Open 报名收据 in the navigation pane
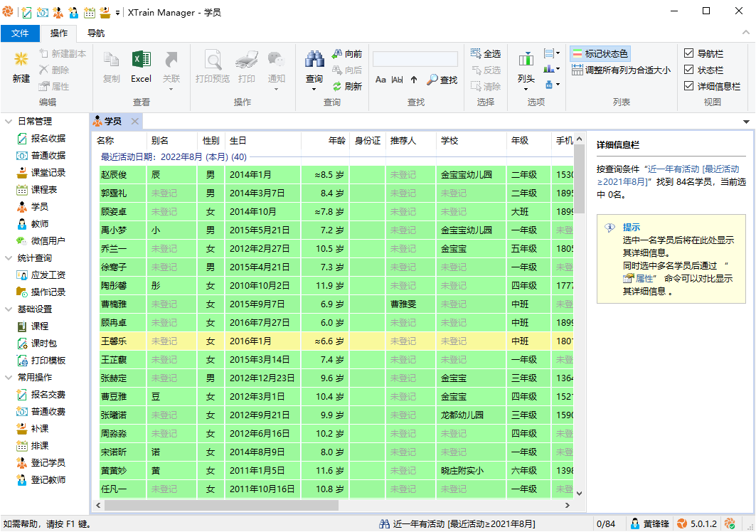This screenshot has width=756, height=532. click(41, 139)
